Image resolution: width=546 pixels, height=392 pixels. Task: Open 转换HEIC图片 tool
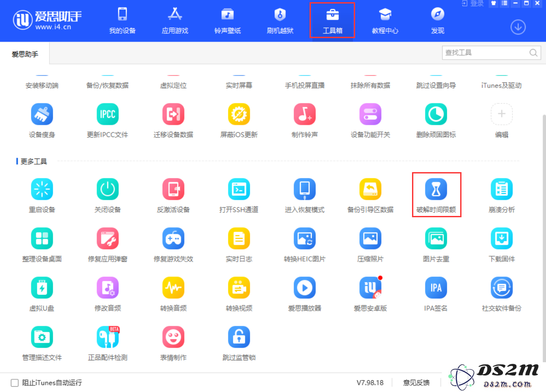point(305,238)
